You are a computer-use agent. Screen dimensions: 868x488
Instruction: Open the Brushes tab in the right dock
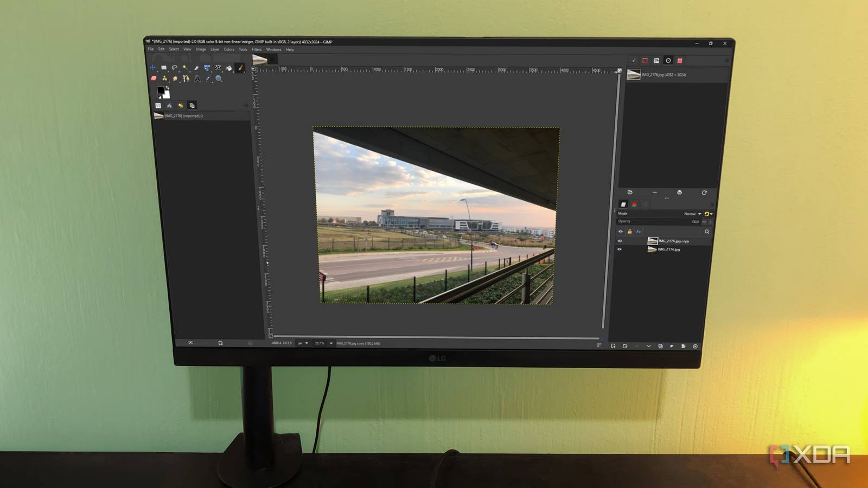point(634,61)
